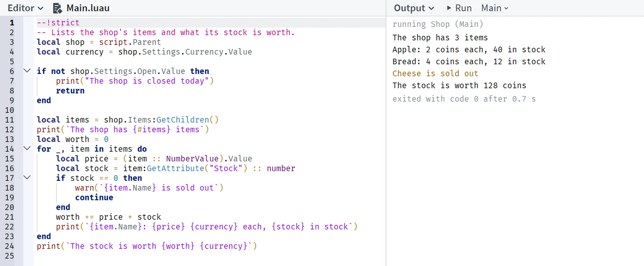644x266 pixels.
Task: Open the Main script selector dropdown
Action: pos(495,8)
